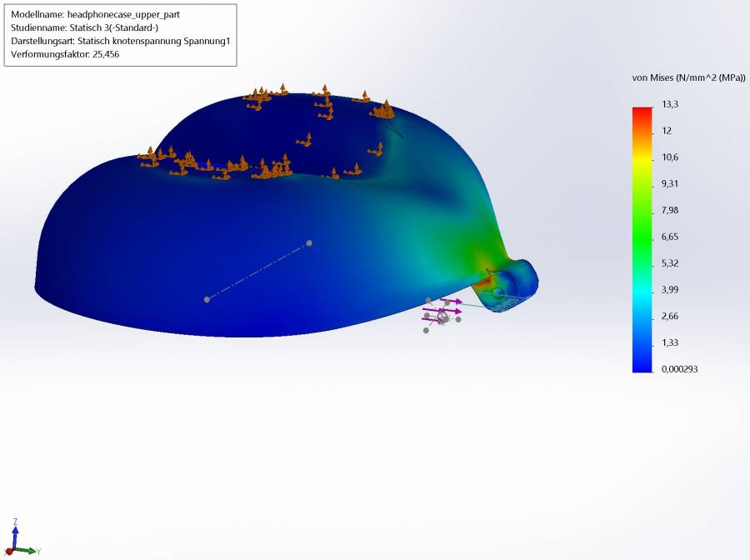The width and height of the screenshot is (750, 560).
Task: Select the upper gray endpoint of the dashed axis line
Action: click(309, 243)
